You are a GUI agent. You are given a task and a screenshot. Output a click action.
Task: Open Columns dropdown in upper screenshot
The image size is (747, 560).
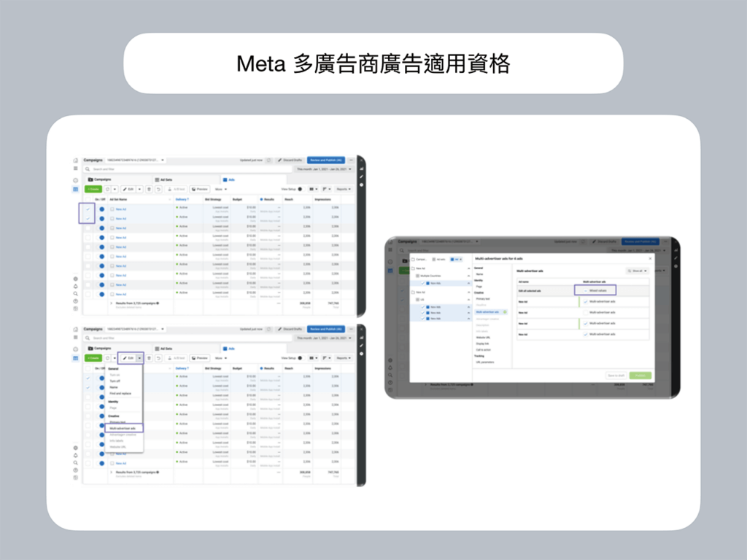313,189
